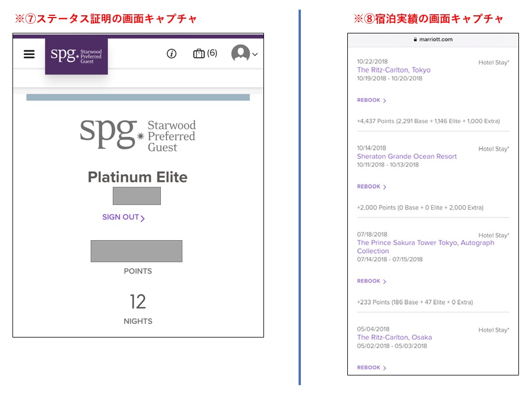Open Sheraton Grande Ocean Resort stay link
The height and width of the screenshot is (393, 532).
(407, 156)
